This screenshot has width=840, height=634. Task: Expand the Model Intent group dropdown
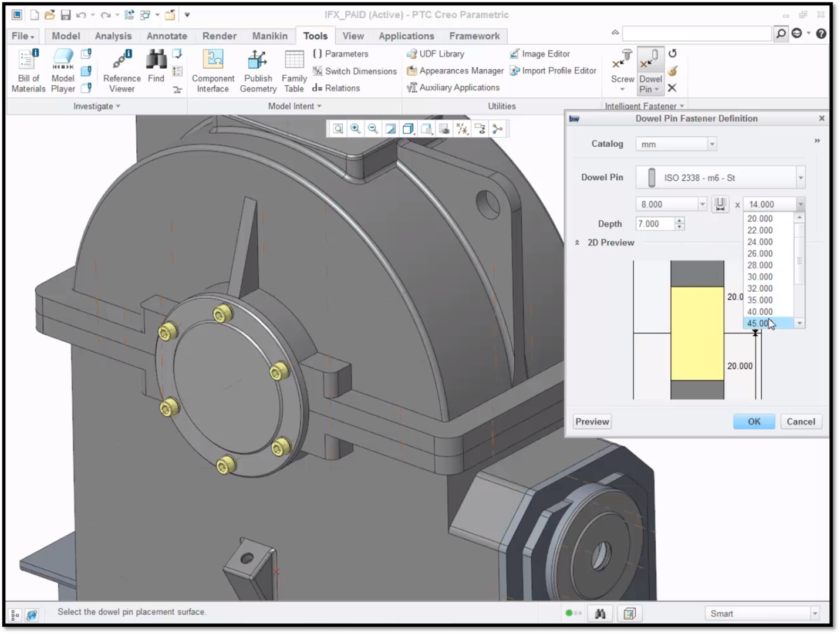coord(295,106)
